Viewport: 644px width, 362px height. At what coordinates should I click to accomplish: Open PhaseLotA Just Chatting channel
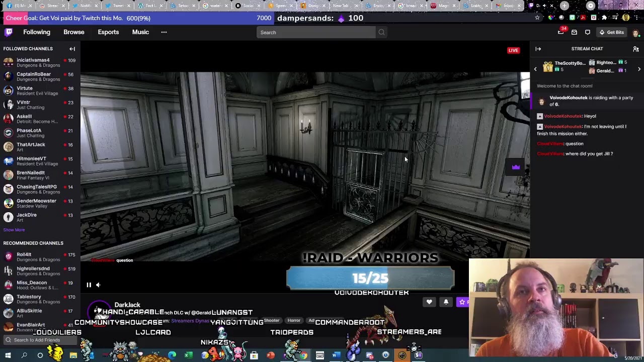point(40,133)
